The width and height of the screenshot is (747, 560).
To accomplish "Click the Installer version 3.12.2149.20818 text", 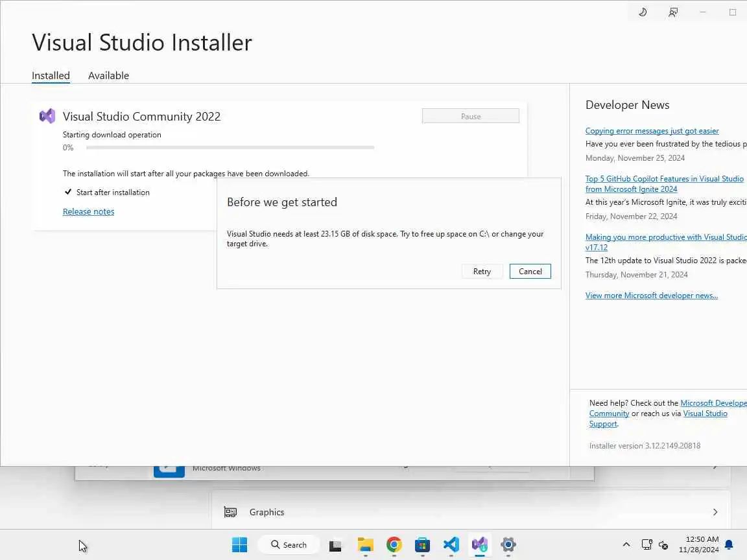I will pos(645,446).
